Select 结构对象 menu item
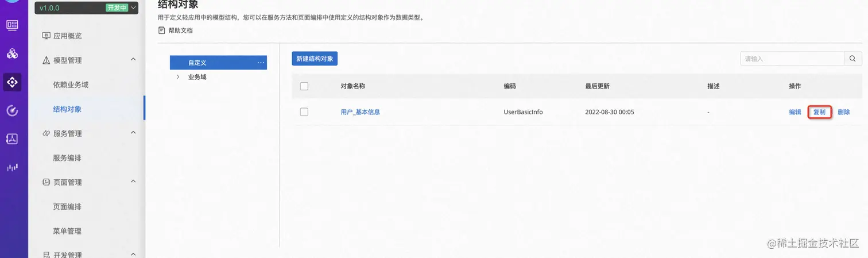Image resolution: width=868 pixels, height=258 pixels. (x=67, y=109)
